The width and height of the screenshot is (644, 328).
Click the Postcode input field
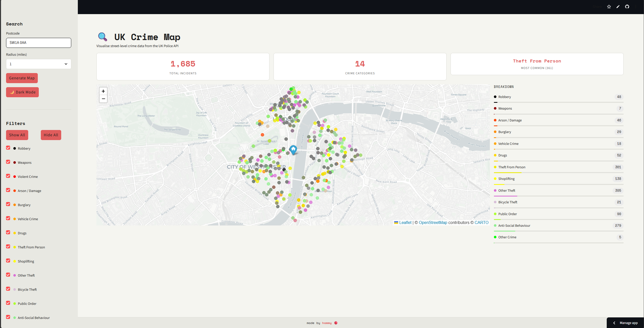(x=39, y=43)
